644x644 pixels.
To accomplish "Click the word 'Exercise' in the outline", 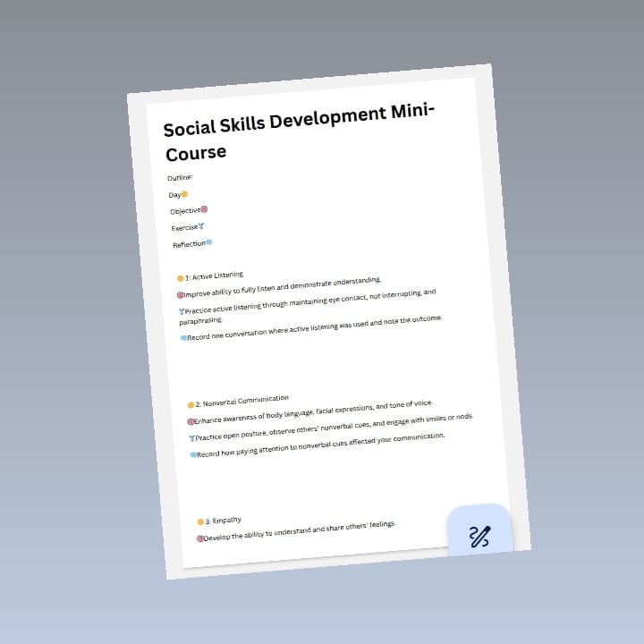I will pyautogui.click(x=184, y=227).
